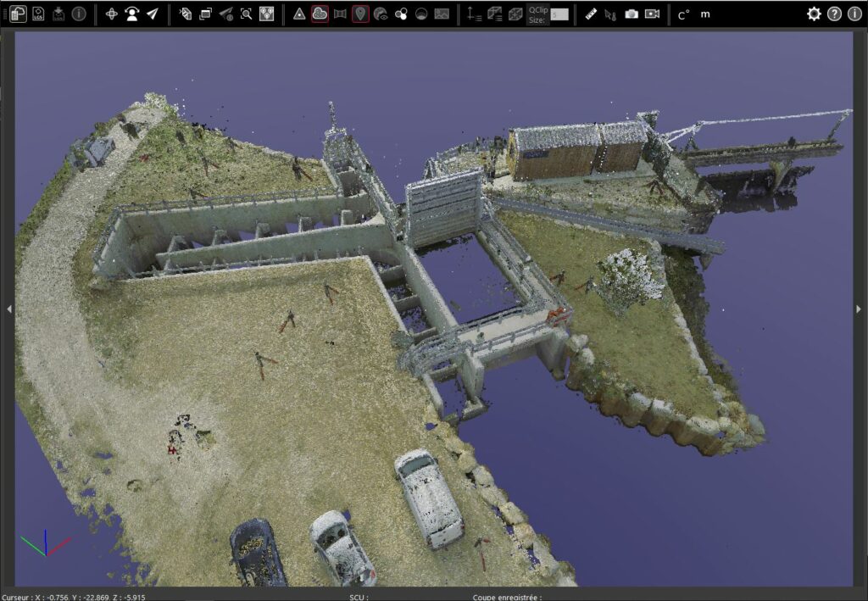Switch temperature units with C° item
The height and width of the screenshot is (601, 868).
683,14
